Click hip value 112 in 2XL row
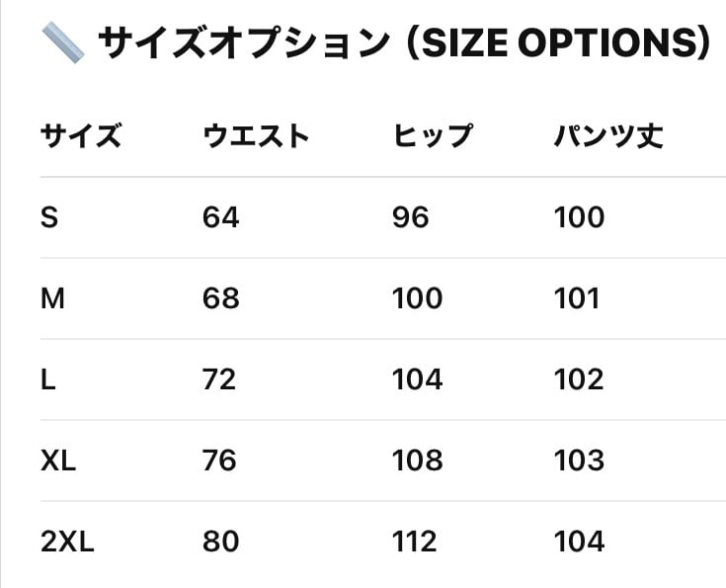Image resolution: width=726 pixels, height=588 pixels. click(415, 542)
